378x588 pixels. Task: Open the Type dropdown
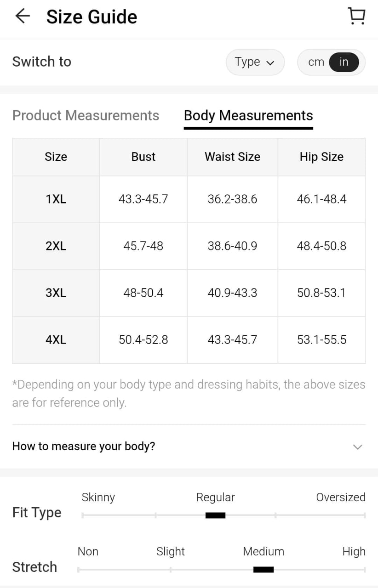(x=255, y=62)
